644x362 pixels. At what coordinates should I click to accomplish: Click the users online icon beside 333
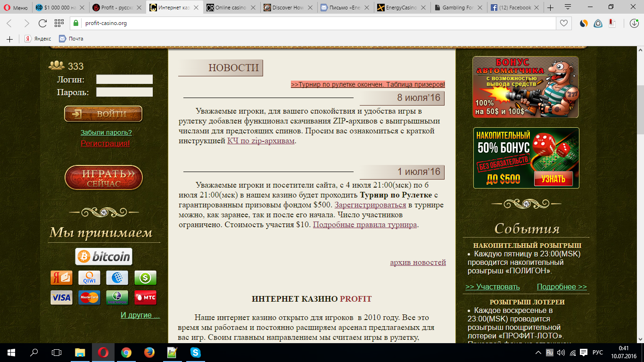click(57, 66)
